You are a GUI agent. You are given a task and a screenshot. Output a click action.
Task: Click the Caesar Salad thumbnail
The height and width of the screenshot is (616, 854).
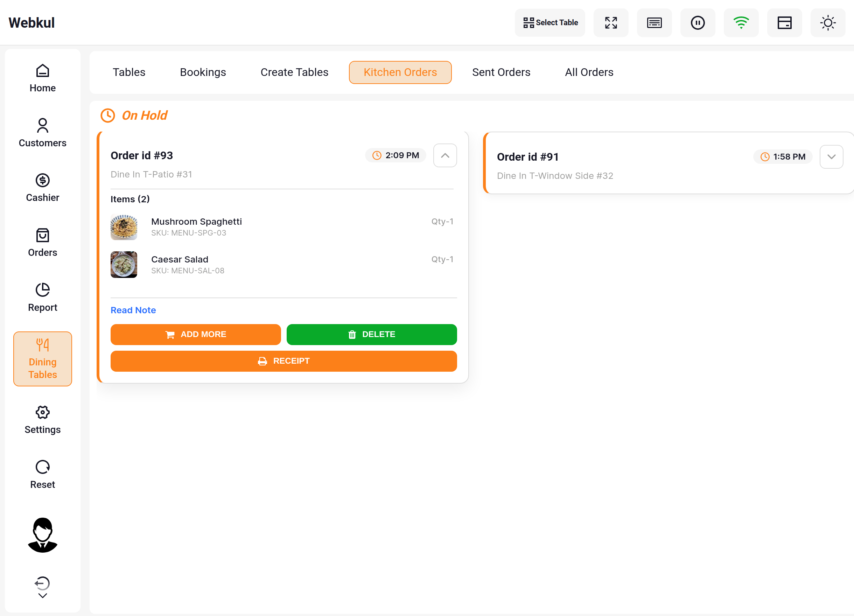pyautogui.click(x=124, y=265)
